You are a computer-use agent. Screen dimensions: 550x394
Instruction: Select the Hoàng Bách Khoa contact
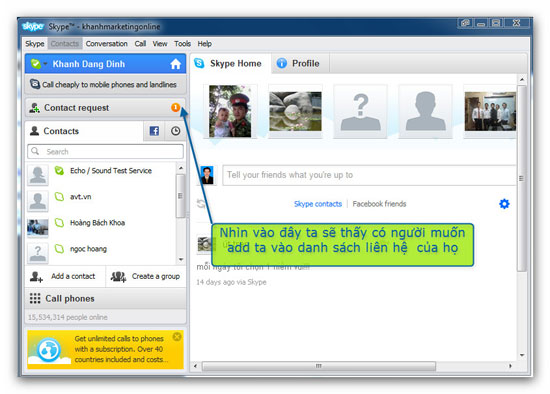pyautogui.click(x=101, y=226)
